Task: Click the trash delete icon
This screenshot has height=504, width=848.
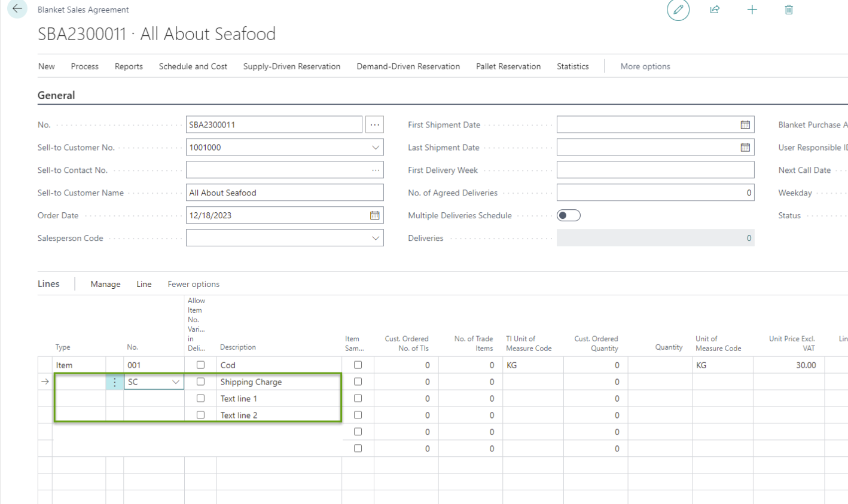Action: point(789,10)
